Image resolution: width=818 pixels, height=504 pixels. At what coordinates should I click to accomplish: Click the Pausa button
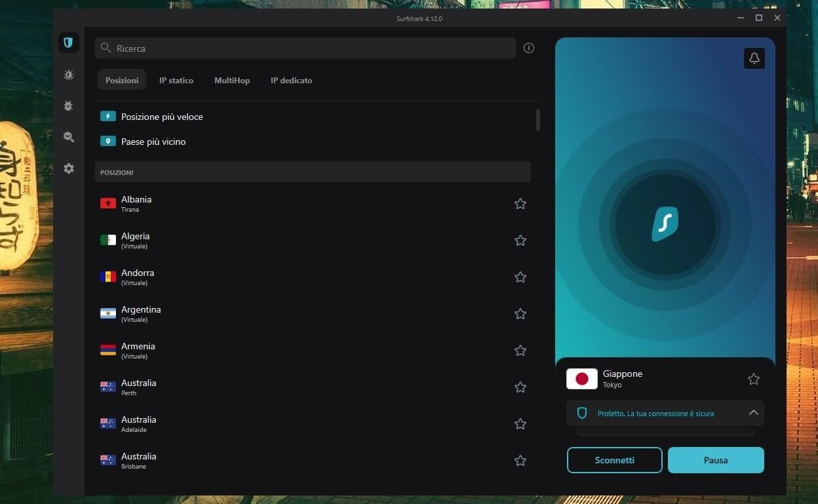[716, 460]
